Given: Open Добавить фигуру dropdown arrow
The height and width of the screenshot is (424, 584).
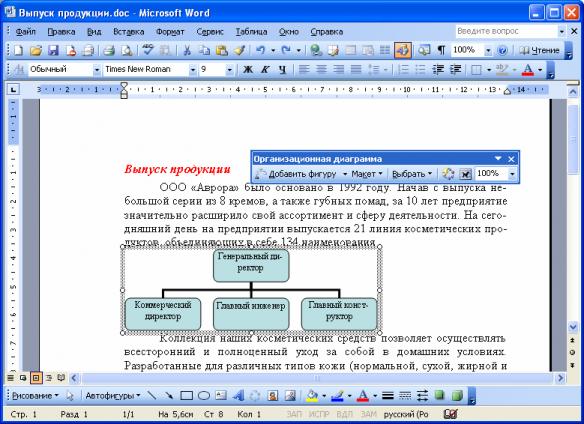Looking at the screenshot, I should (x=345, y=174).
